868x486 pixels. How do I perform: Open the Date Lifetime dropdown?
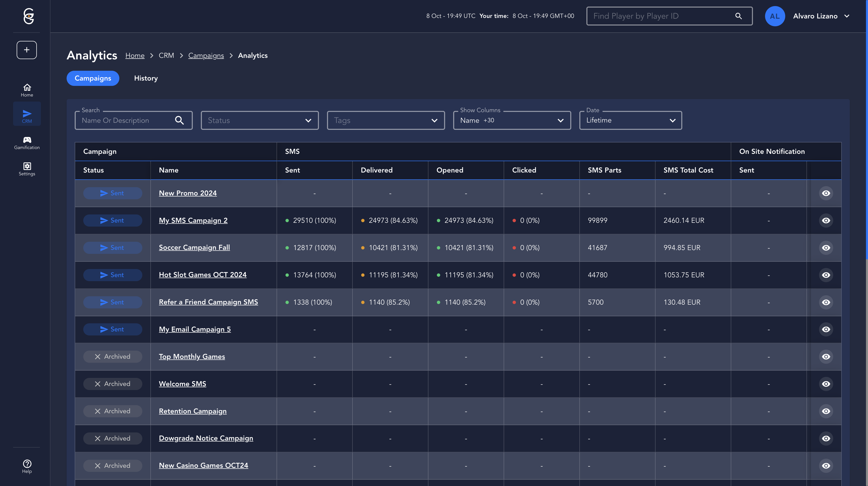(x=630, y=120)
